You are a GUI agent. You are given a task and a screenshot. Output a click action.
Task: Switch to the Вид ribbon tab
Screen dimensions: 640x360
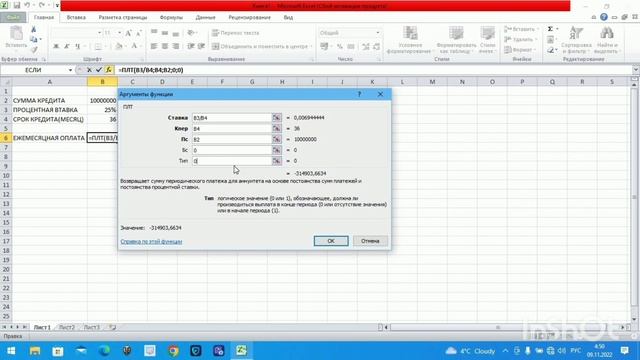[288, 18]
